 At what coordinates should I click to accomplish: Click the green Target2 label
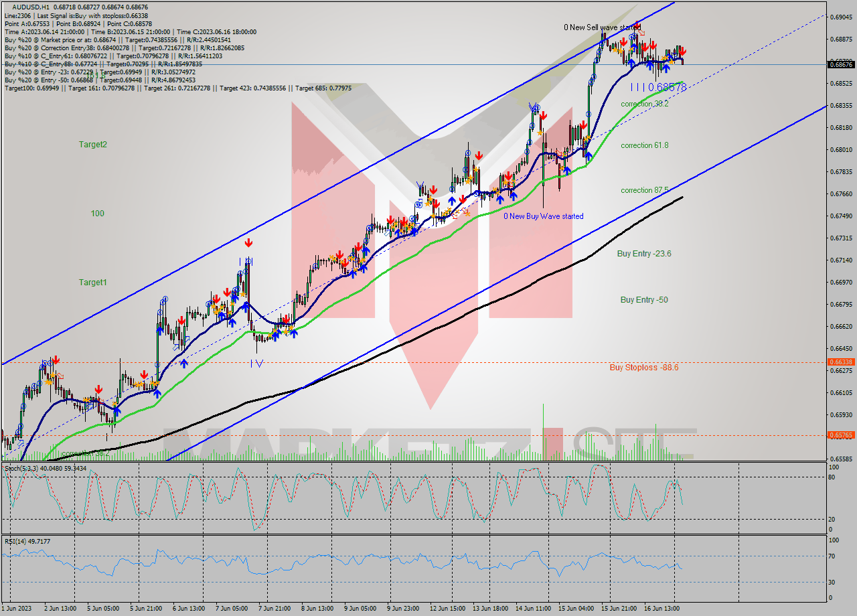(92, 145)
